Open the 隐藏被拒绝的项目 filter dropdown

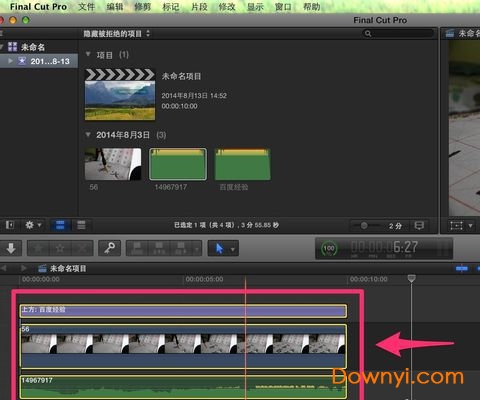(x=117, y=34)
